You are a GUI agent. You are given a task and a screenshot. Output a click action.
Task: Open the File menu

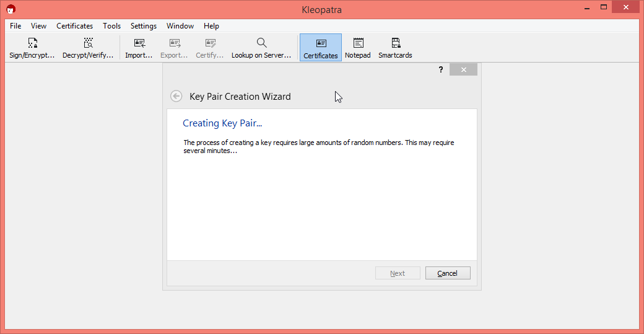[x=15, y=26]
